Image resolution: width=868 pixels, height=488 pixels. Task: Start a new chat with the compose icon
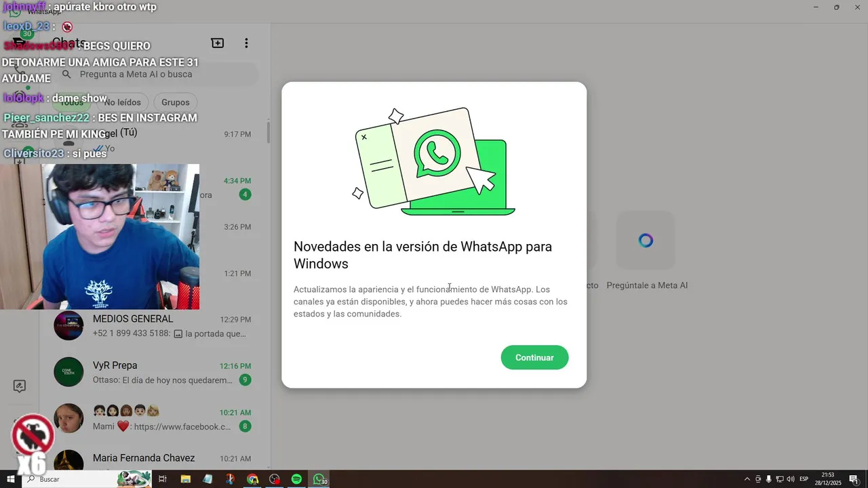point(218,43)
